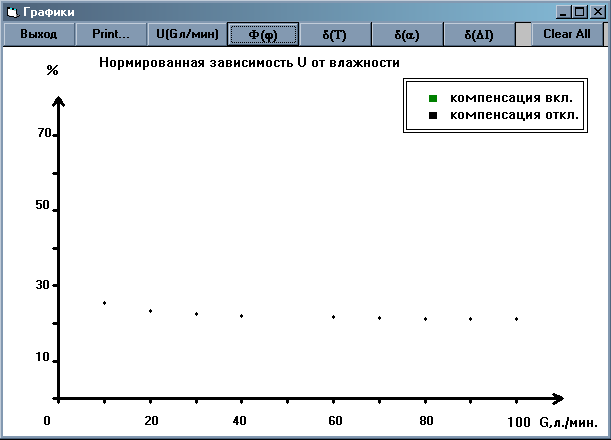Screen dimensions: 611x440
Task: Click the y-axis value 10
Action: pyautogui.click(x=42, y=357)
